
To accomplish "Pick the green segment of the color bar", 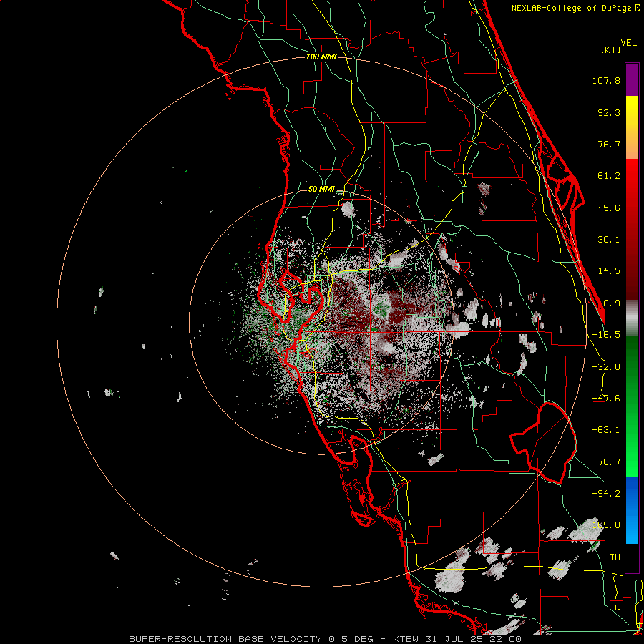I will [x=632, y=406].
